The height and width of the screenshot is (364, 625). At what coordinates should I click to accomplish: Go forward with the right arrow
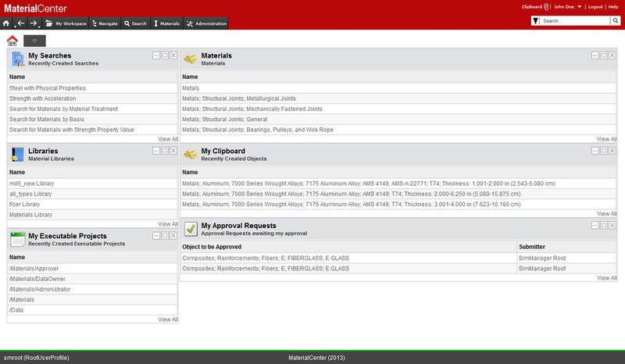pyautogui.click(x=34, y=23)
